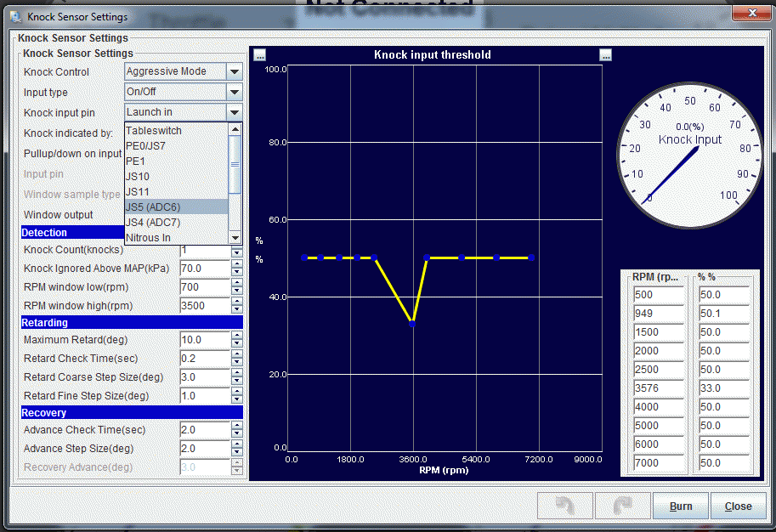Click the lowest curve point on the graph
Viewport: 776px width, 532px height.
(412, 324)
